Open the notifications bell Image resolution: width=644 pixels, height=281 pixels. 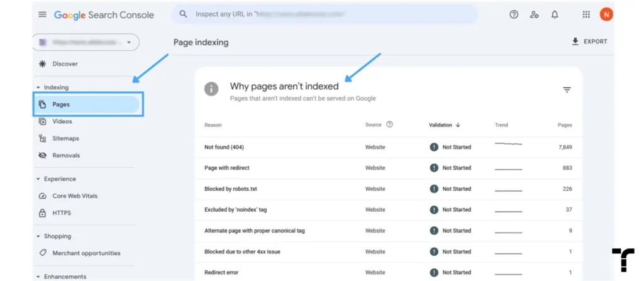(x=555, y=14)
